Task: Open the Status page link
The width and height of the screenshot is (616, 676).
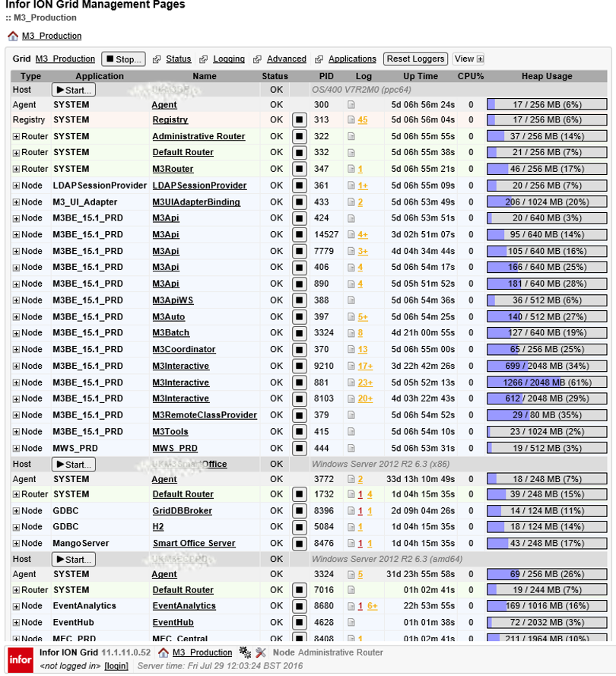Action: [x=179, y=59]
